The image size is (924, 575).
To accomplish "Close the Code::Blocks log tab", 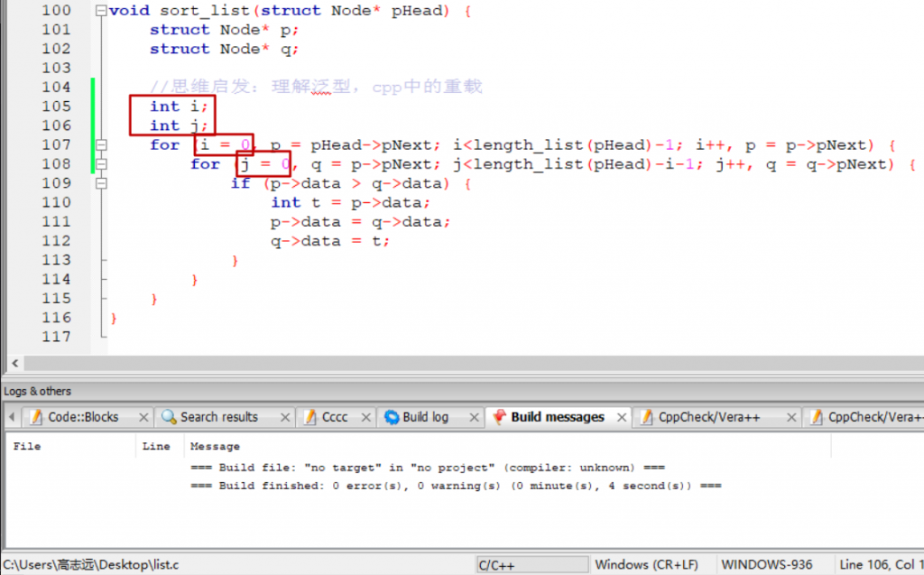I will click(x=142, y=417).
